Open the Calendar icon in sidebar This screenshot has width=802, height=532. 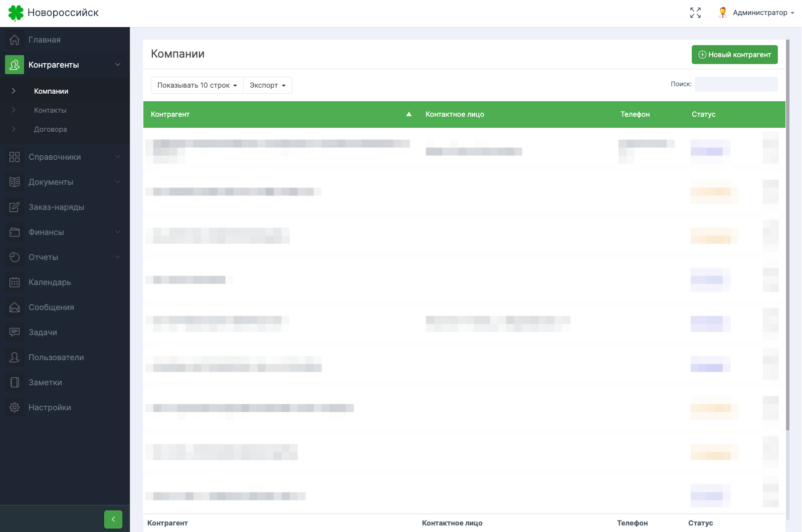15,283
